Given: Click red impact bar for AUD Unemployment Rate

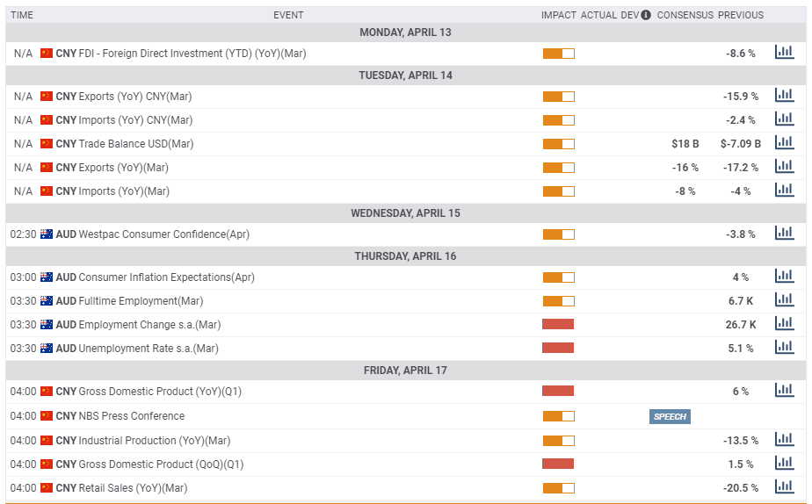Looking at the screenshot, I should tap(558, 349).
